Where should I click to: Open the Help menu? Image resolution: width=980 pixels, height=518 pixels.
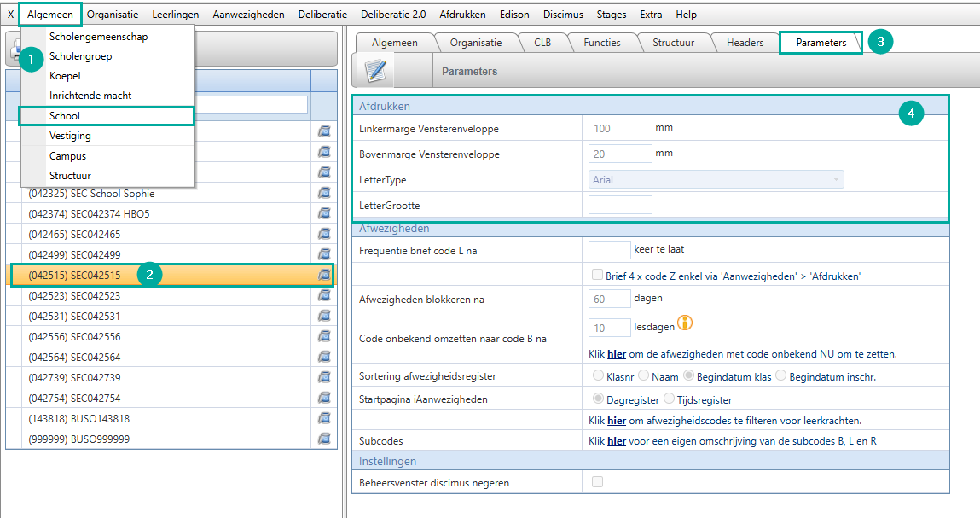tap(687, 15)
